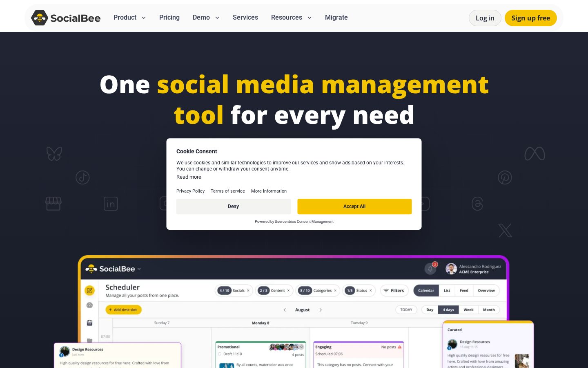Open the Privacy Policy link

(x=191, y=191)
